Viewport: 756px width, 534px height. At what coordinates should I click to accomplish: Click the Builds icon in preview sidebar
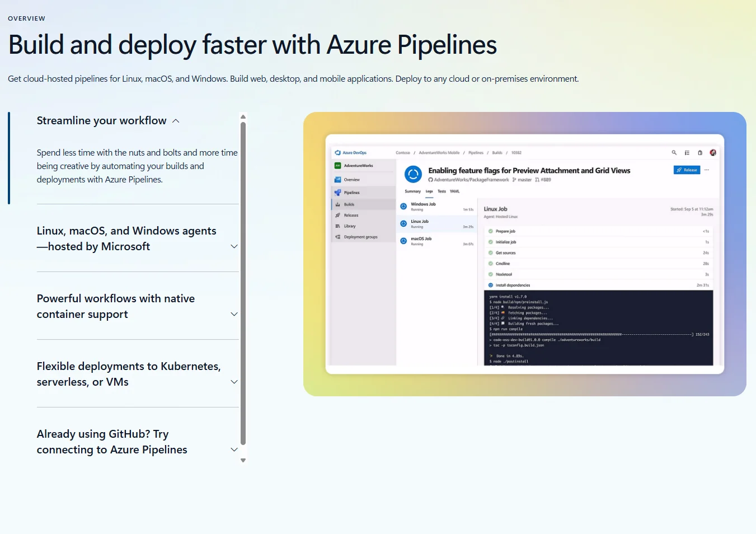point(337,204)
